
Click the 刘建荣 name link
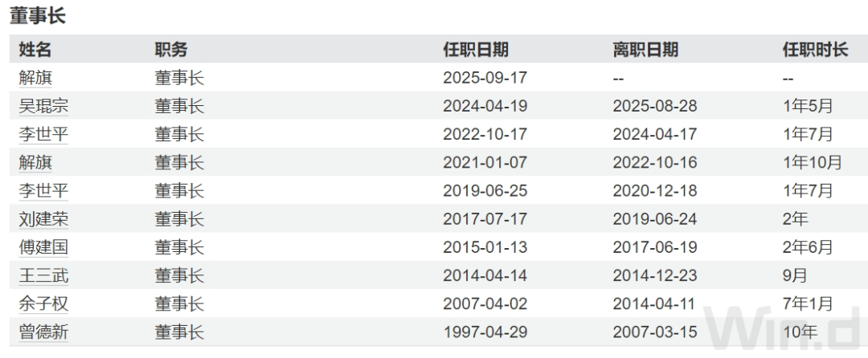click(43, 219)
